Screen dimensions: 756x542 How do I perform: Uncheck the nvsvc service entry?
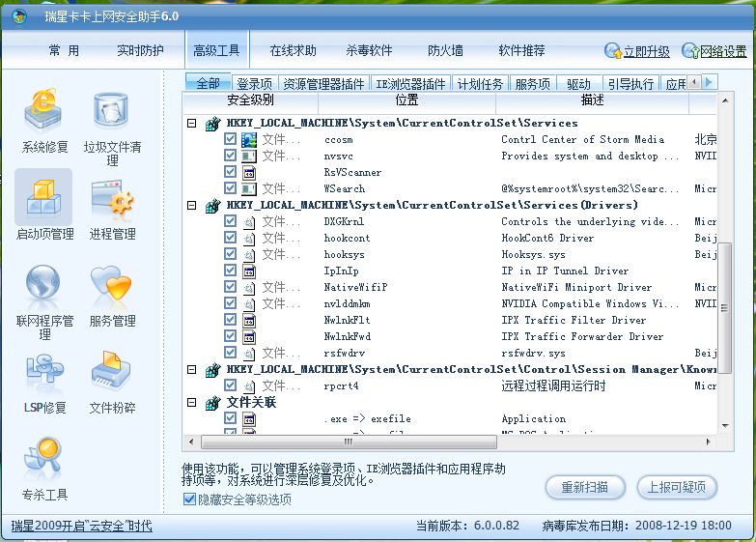click(231, 156)
